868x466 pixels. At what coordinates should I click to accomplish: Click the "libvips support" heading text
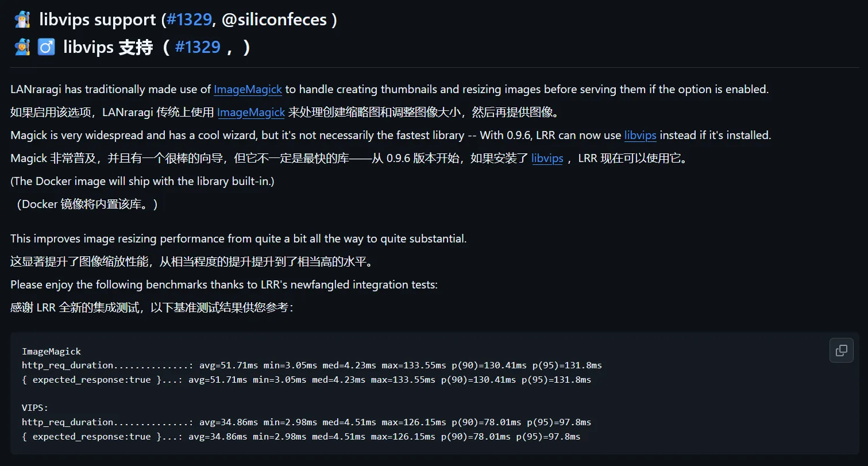pyautogui.click(x=98, y=20)
